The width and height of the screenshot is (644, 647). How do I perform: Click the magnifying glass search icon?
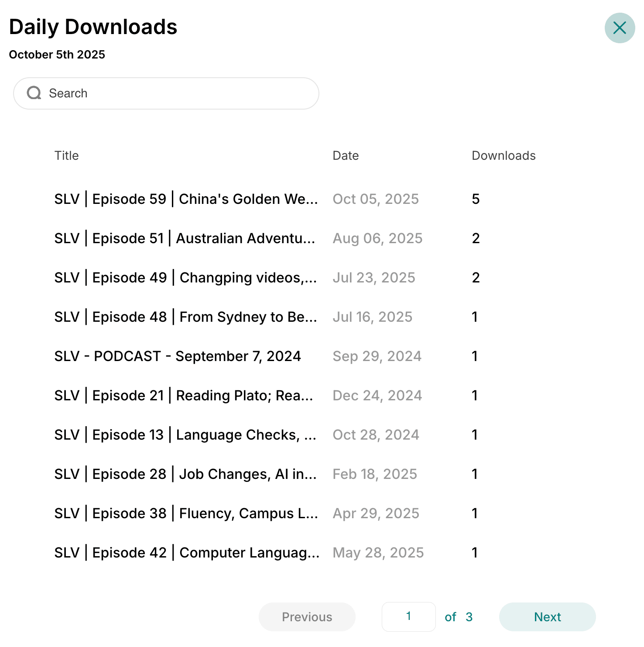click(x=34, y=93)
